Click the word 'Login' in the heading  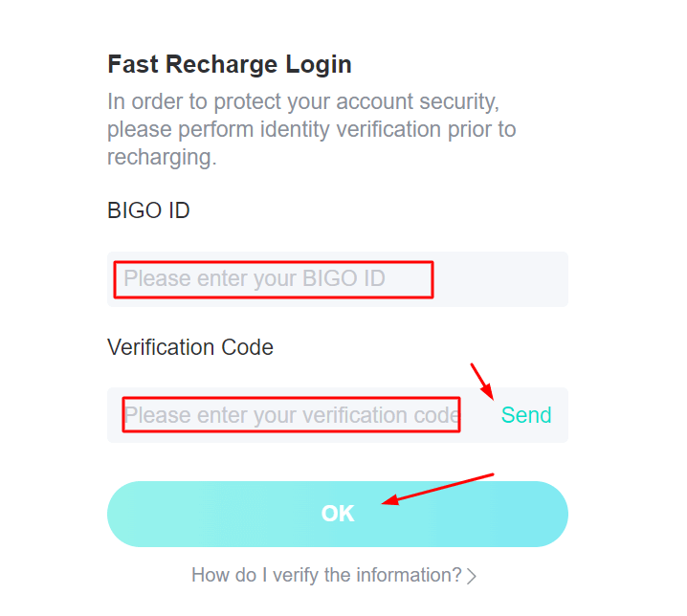319,64
